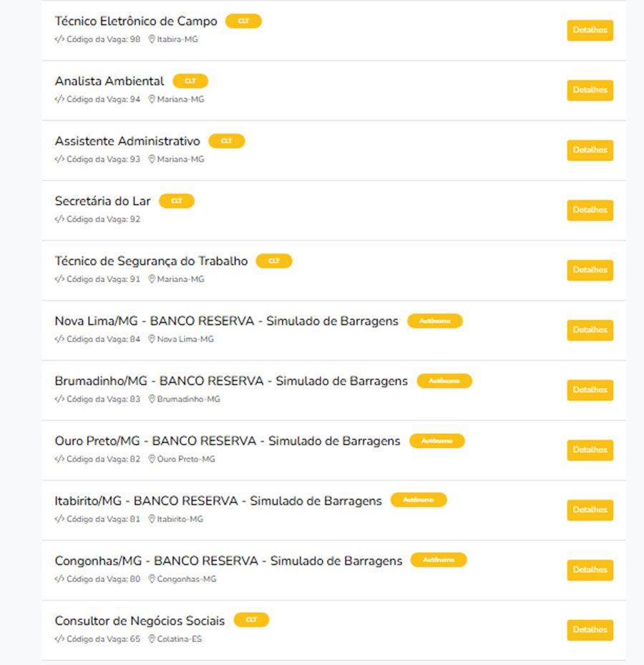Select the Ouro Preto/MG Simulado de Barragens title
This screenshot has width=644, height=665.
[x=227, y=441]
